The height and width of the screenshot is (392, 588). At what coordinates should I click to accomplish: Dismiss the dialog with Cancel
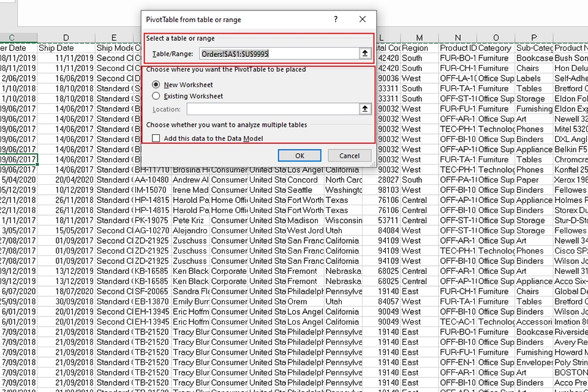[349, 156]
